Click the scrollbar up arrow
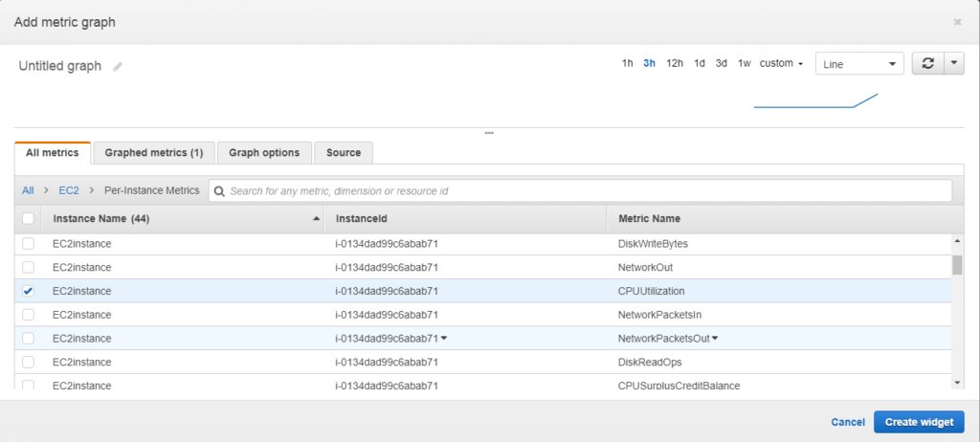980x442 pixels. tap(957, 241)
